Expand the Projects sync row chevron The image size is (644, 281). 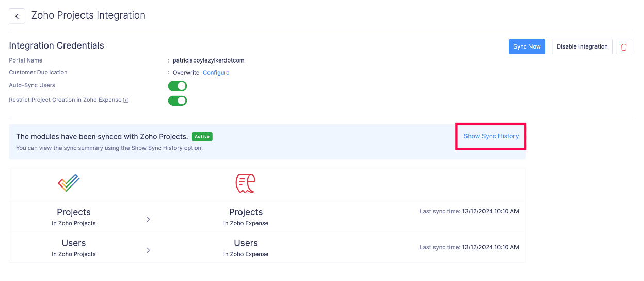(x=148, y=219)
